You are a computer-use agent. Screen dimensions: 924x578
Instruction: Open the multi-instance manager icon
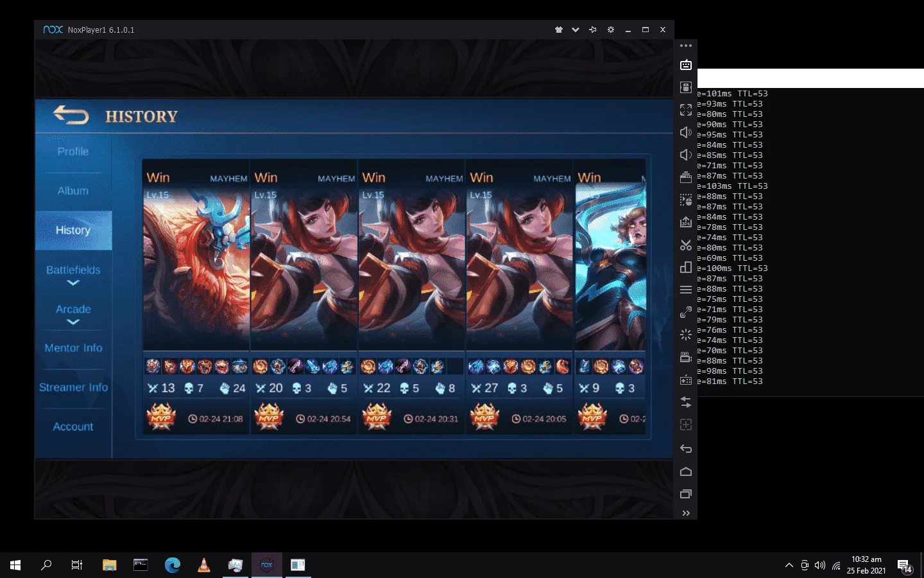(686, 267)
